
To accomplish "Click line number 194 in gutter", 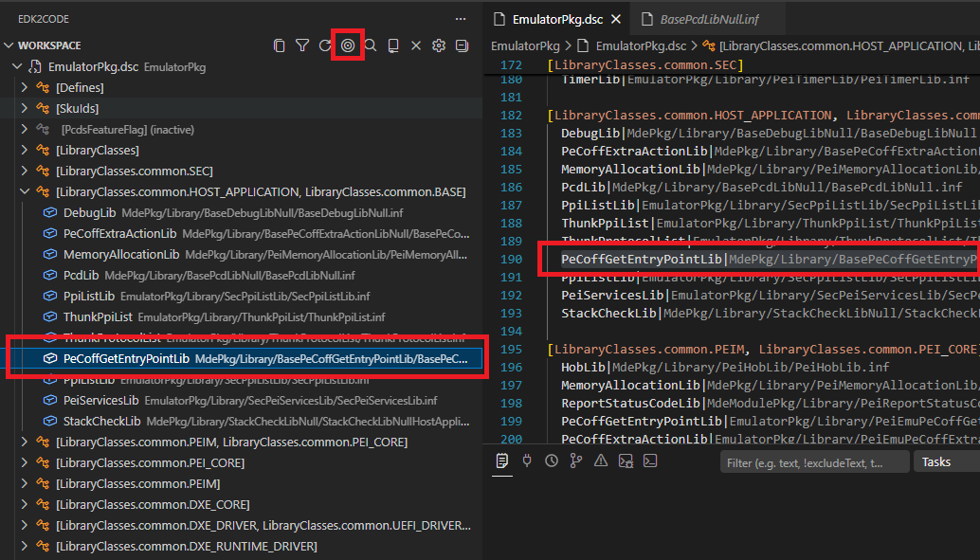I will pos(511,332).
